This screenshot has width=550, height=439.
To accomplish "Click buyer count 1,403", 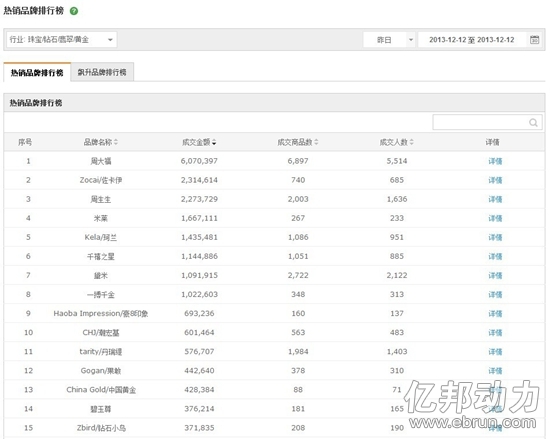I will [397, 352].
